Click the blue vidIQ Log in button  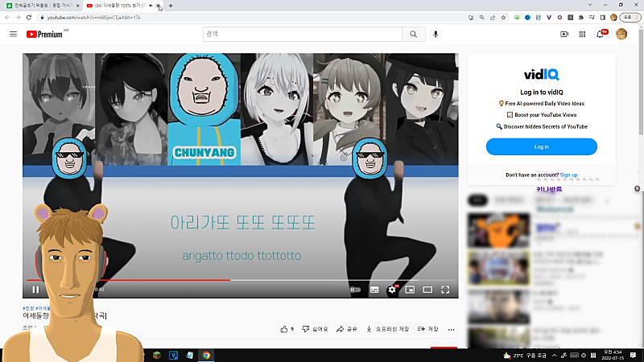tap(541, 146)
